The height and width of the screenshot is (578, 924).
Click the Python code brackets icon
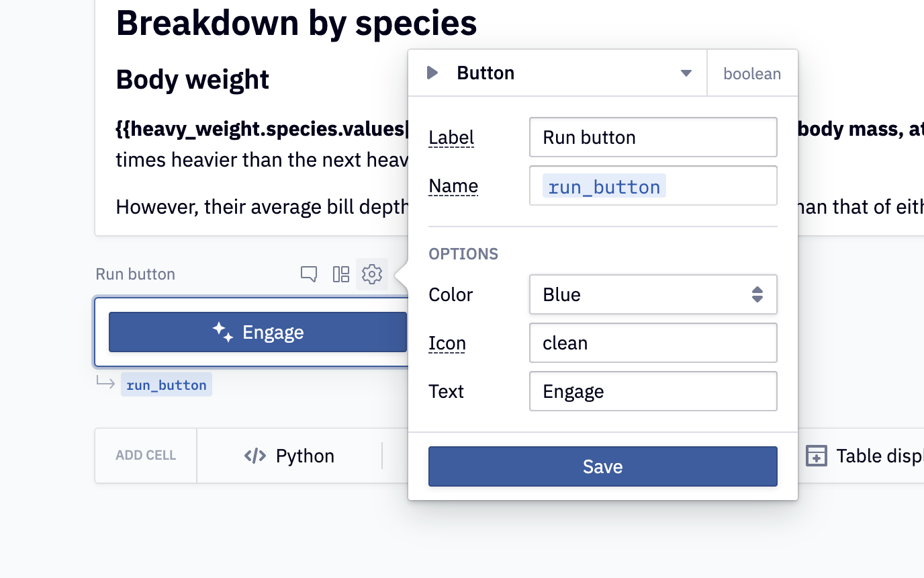pyautogui.click(x=255, y=456)
